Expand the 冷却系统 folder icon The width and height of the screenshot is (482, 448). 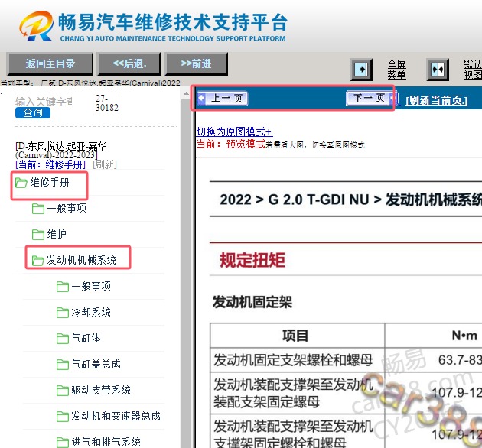(63, 313)
